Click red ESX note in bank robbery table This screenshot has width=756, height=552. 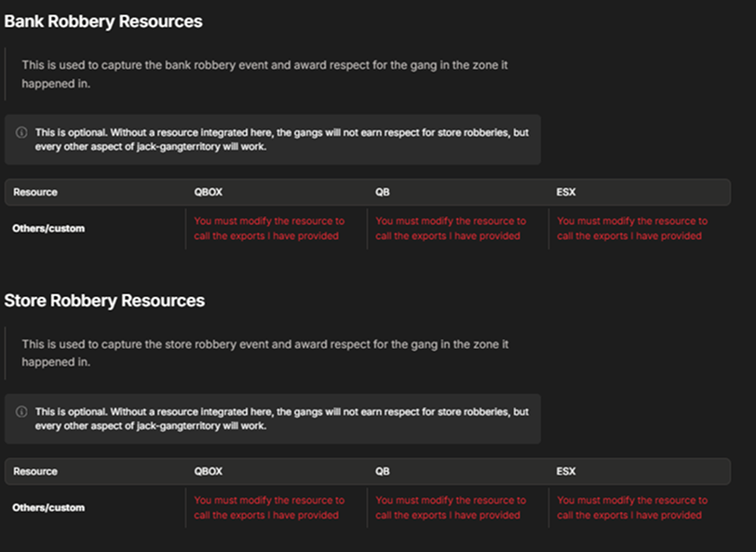pyautogui.click(x=632, y=228)
